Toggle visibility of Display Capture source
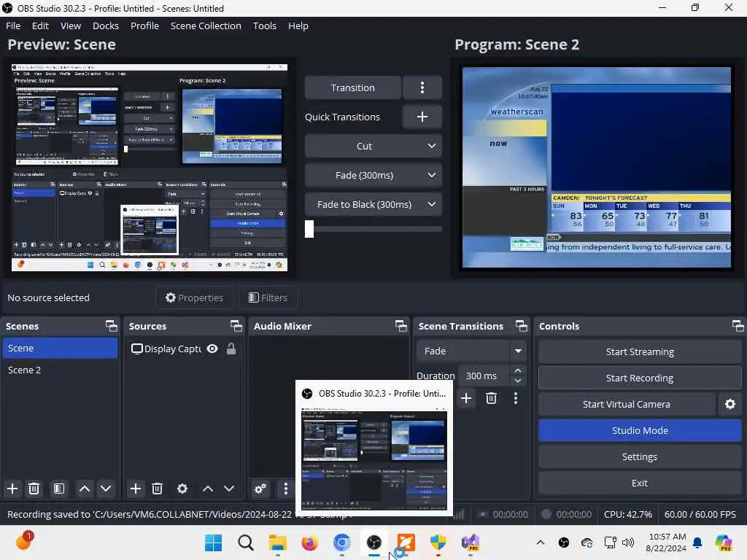 click(212, 349)
